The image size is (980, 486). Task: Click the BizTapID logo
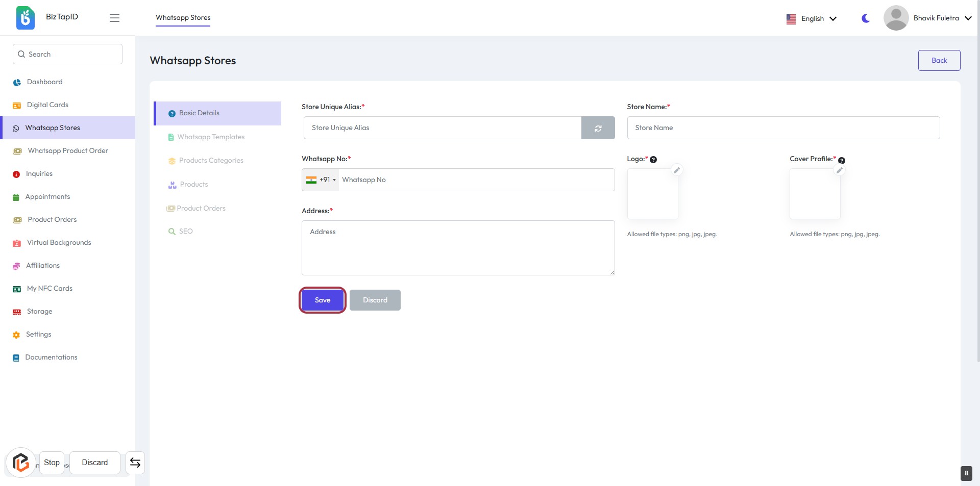tap(26, 18)
